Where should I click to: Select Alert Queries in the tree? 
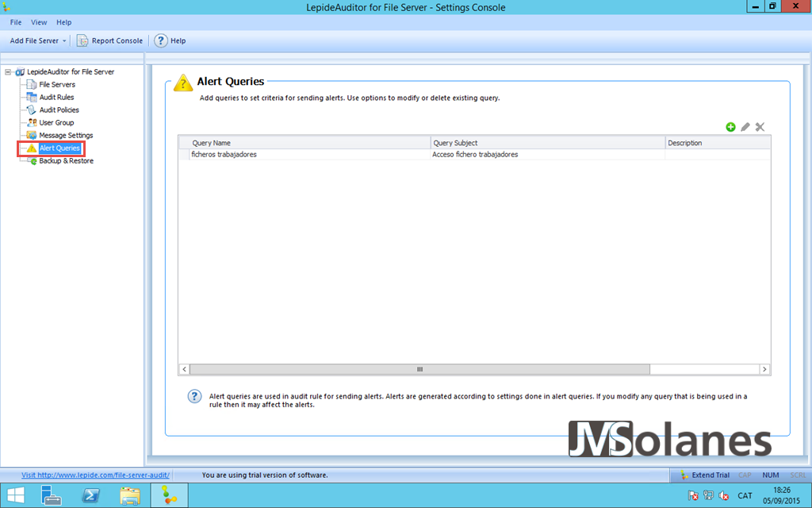(59, 148)
